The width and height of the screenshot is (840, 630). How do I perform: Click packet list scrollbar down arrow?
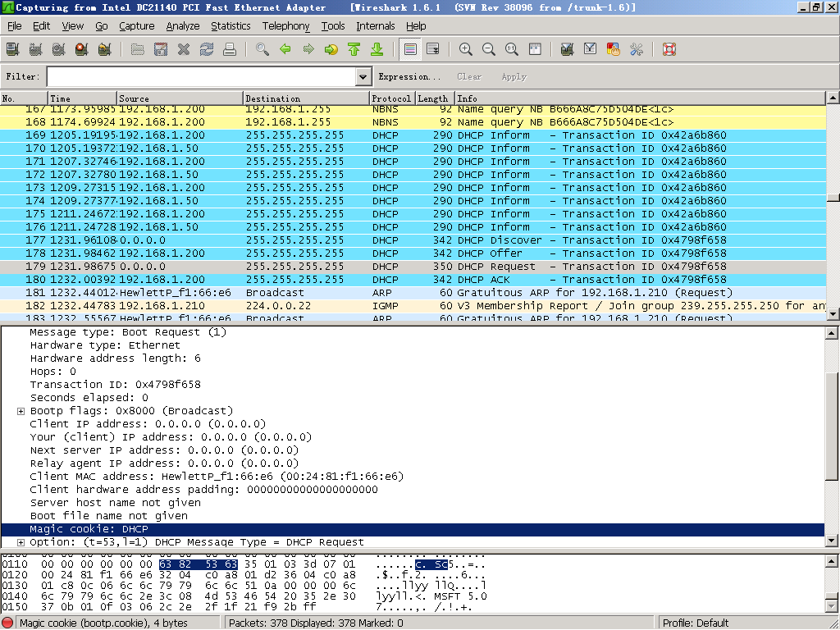(833, 314)
